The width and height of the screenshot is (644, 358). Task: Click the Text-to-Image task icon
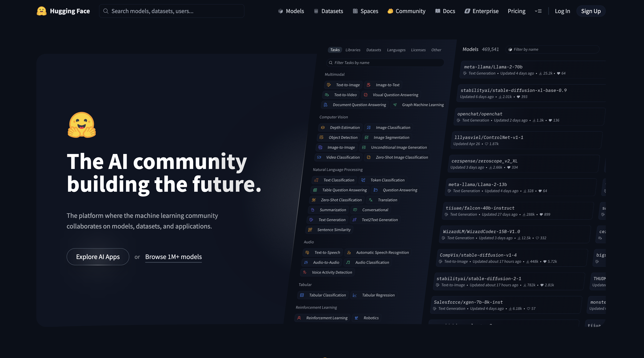[329, 85]
